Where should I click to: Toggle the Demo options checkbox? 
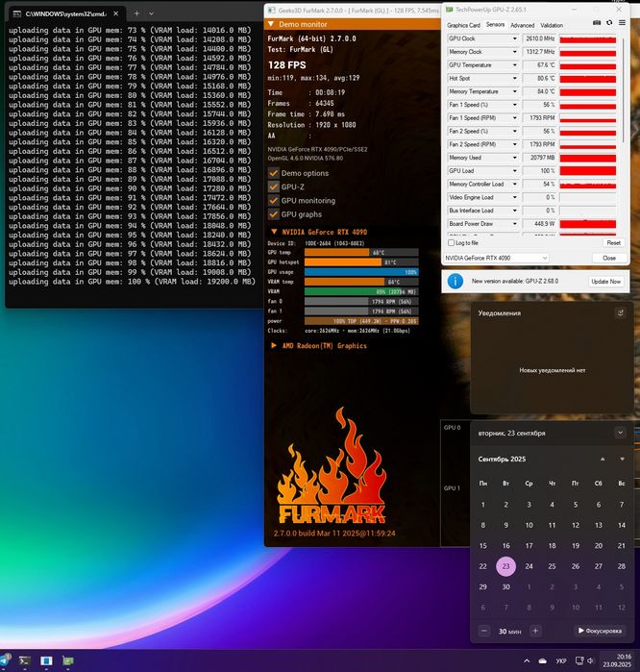[x=273, y=173]
